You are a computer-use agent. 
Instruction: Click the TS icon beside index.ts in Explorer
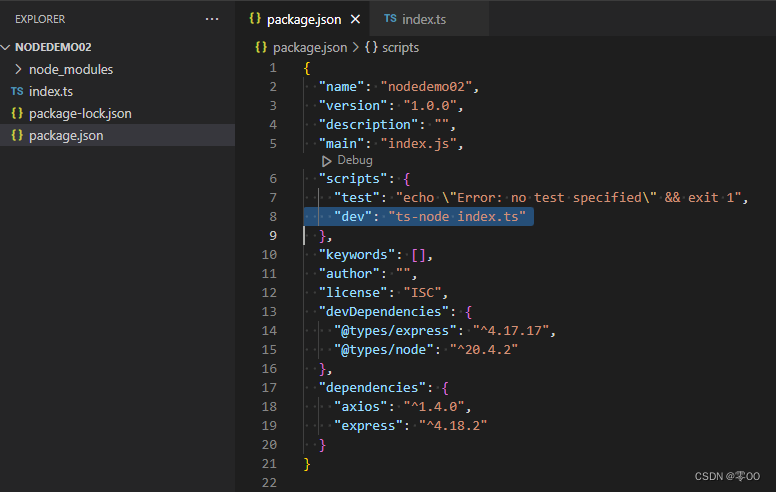(17, 91)
